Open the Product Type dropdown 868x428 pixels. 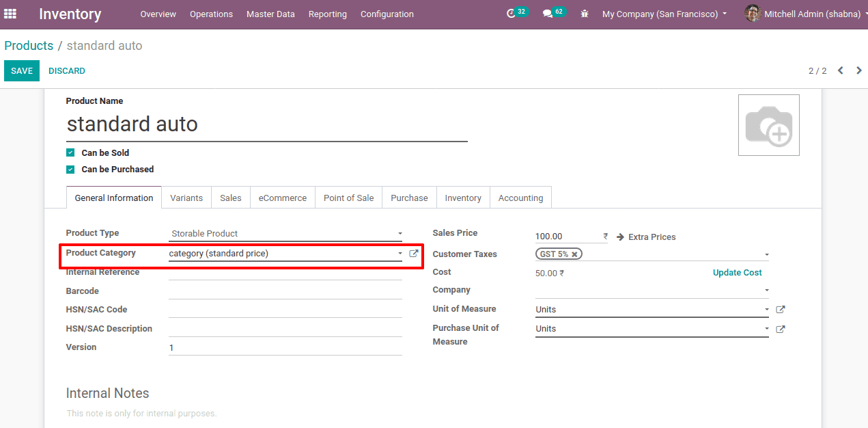285,234
